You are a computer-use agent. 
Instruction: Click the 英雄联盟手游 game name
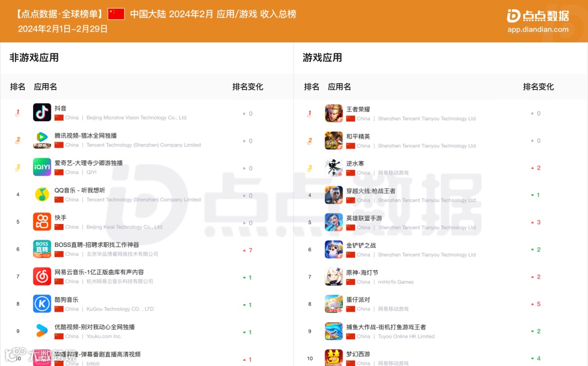[364, 218]
